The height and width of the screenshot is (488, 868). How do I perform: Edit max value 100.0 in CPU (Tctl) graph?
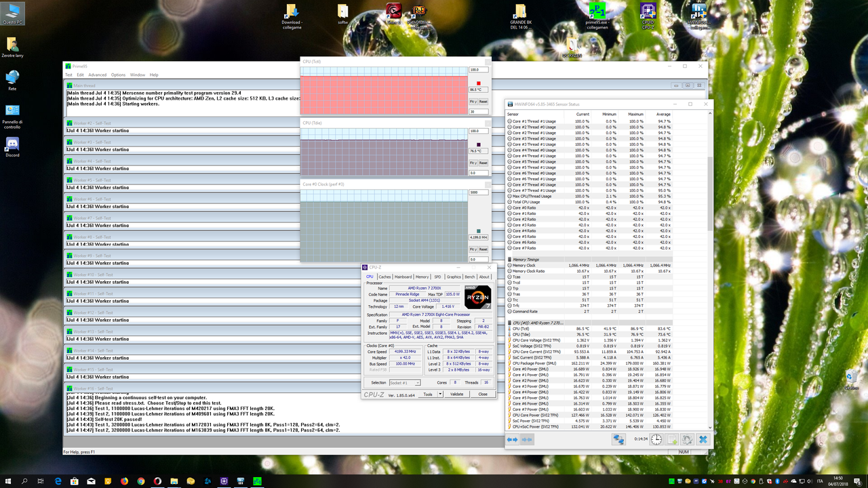478,70
